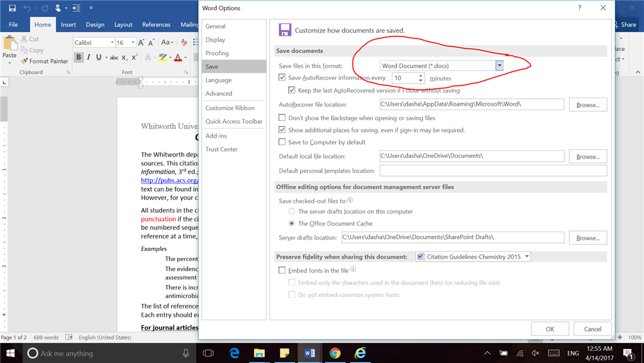
Task: Open Sticky Notes from taskbar
Action: [x=284, y=353]
